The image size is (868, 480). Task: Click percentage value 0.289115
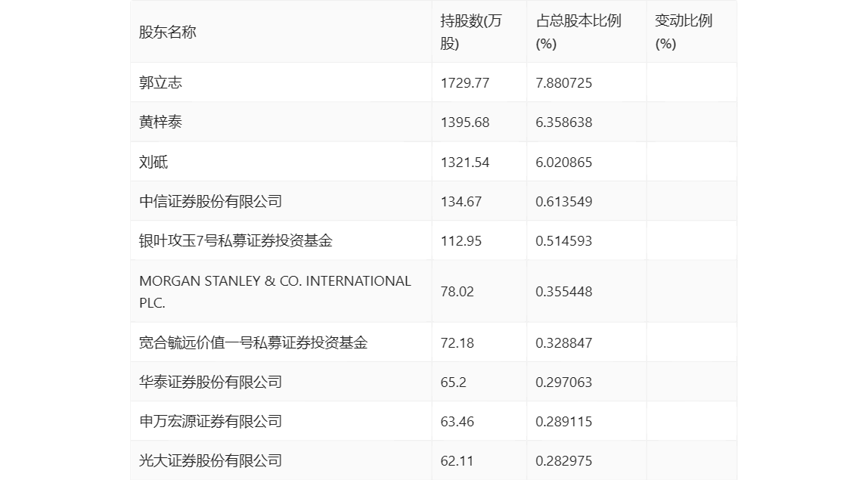pyautogui.click(x=563, y=422)
